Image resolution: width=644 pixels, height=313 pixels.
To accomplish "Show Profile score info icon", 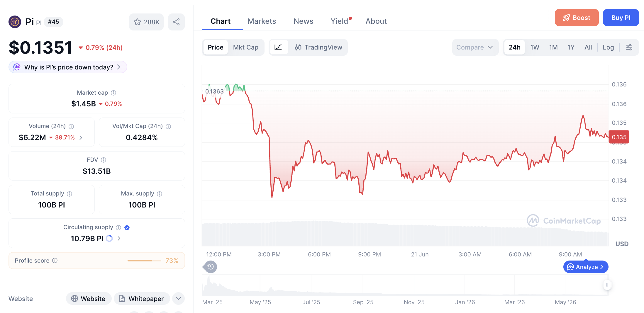I will point(55,261).
